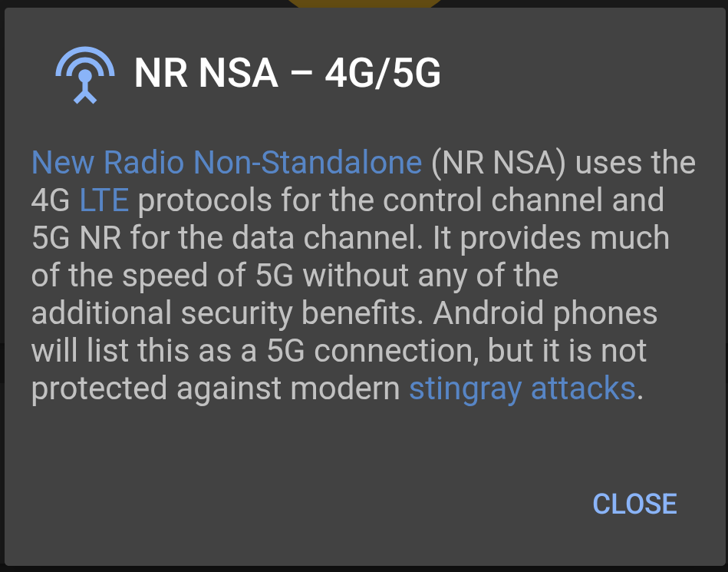Click the NR NSA – 4G/5G dialog title
The height and width of the screenshot is (572, 728).
288,74
